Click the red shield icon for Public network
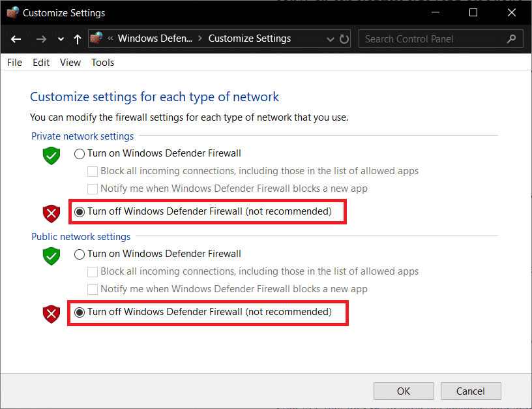 click(x=51, y=314)
